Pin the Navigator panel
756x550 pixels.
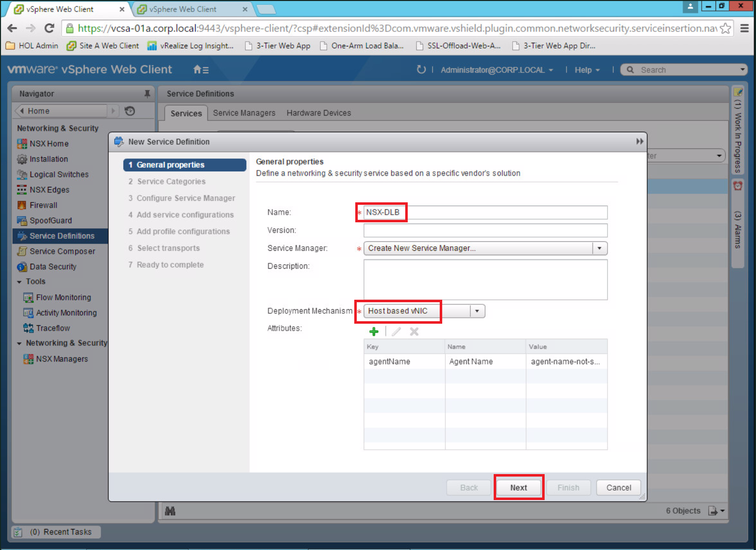click(147, 93)
